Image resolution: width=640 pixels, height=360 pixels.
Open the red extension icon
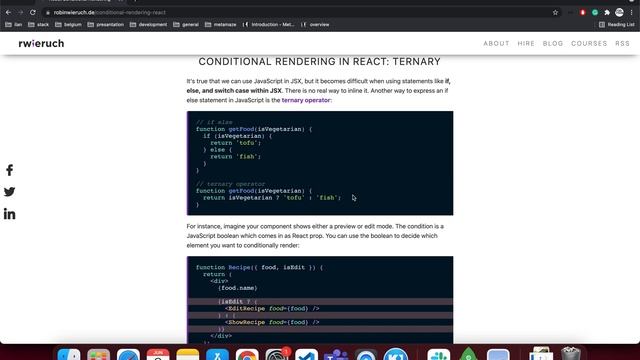(x=582, y=13)
